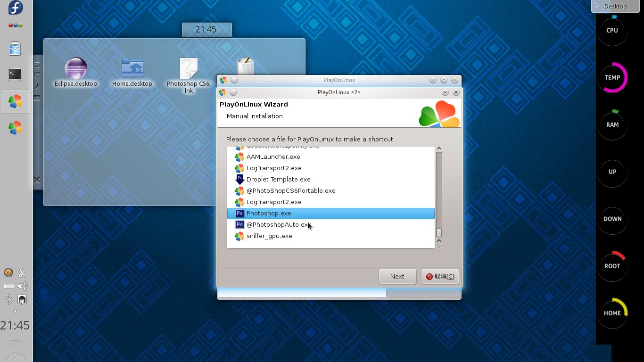
Task: Click the Bluetooth tray icon
Action: tap(8, 299)
